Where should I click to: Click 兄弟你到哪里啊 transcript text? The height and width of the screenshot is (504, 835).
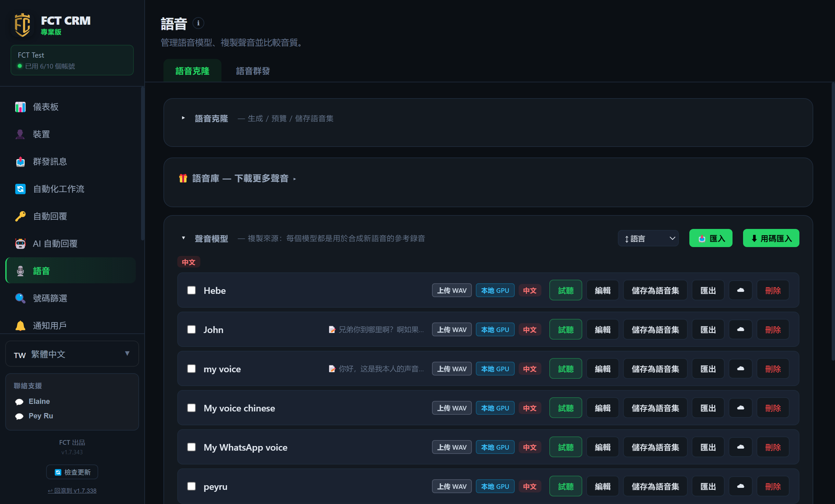coord(381,329)
